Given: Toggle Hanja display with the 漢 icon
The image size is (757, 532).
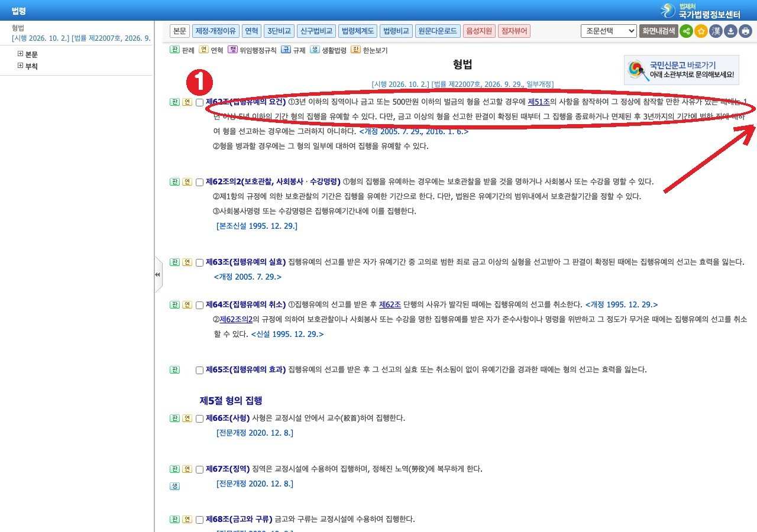Looking at the screenshot, I should coord(716,31).
